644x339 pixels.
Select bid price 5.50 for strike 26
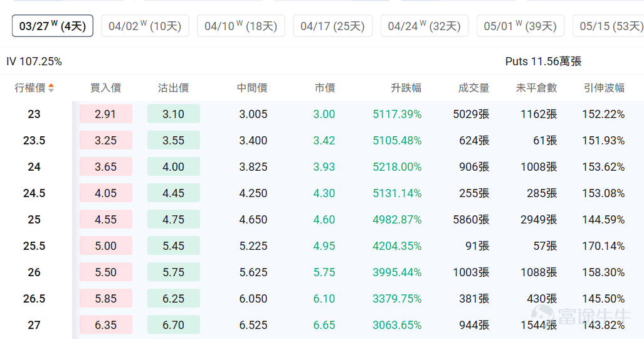pyautogui.click(x=106, y=272)
